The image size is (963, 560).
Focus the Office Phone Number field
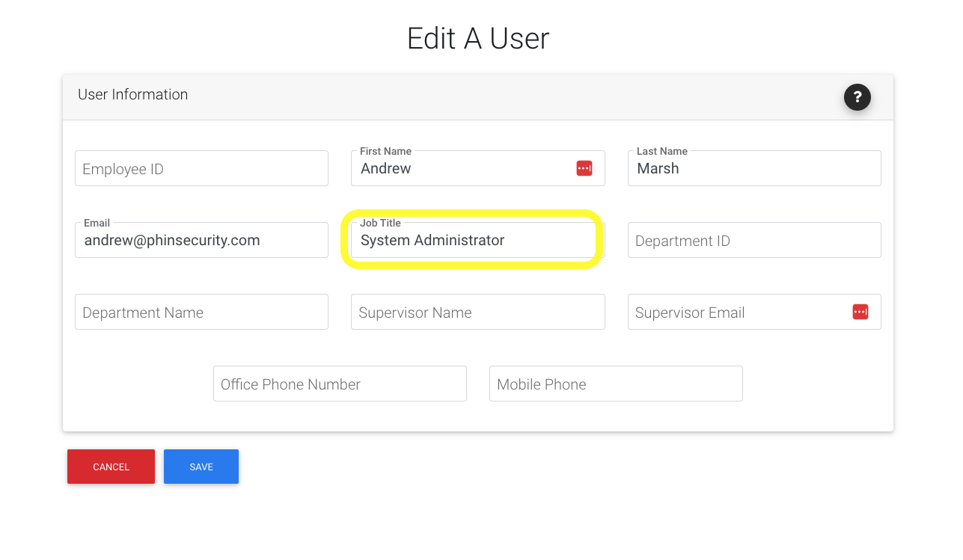340,384
